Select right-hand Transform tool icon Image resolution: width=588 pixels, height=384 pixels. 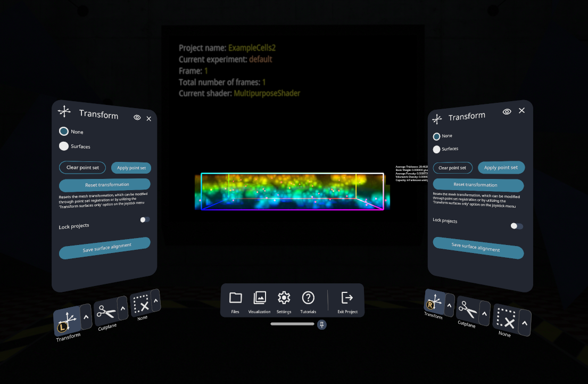pyautogui.click(x=434, y=302)
